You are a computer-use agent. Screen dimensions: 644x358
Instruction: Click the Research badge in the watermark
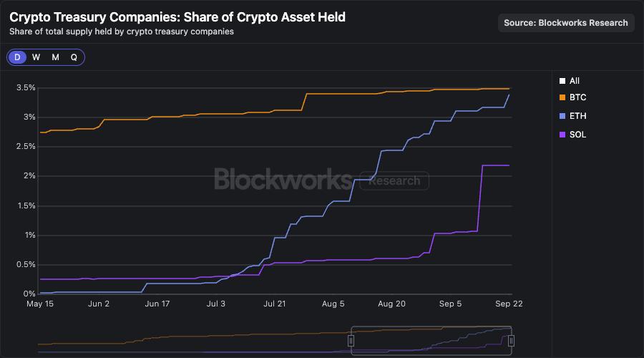coord(394,180)
